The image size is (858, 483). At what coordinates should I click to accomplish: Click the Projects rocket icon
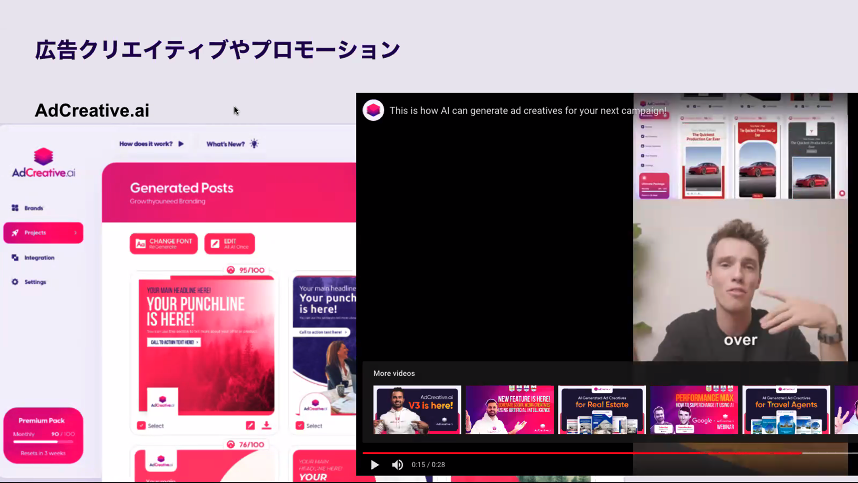[15, 232]
